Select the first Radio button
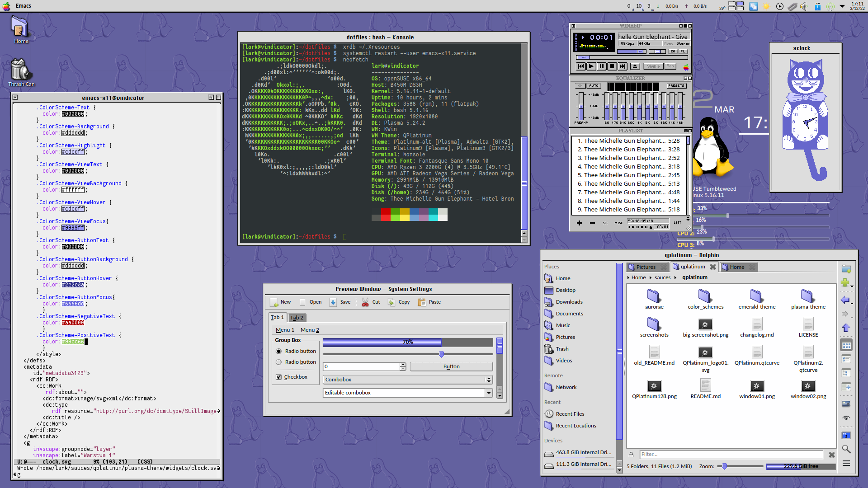This screenshot has height=488, width=868. pyautogui.click(x=278, y=351)
